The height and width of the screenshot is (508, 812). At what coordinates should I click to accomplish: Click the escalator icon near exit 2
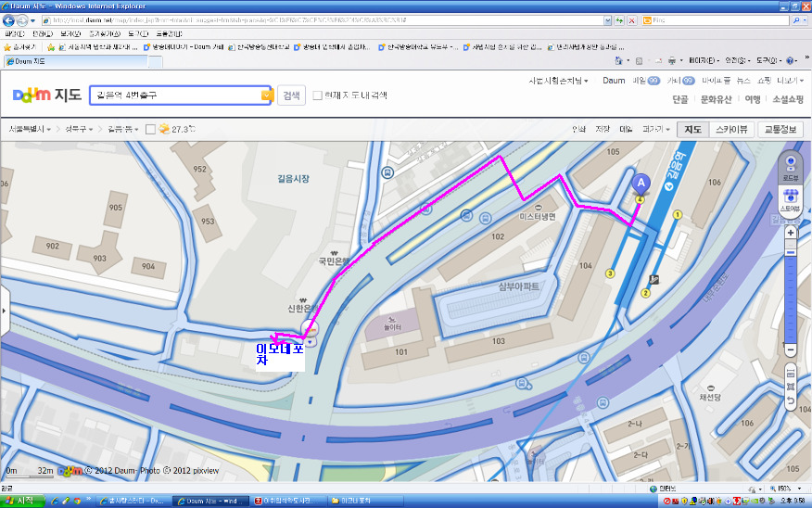tap(654, 280)
